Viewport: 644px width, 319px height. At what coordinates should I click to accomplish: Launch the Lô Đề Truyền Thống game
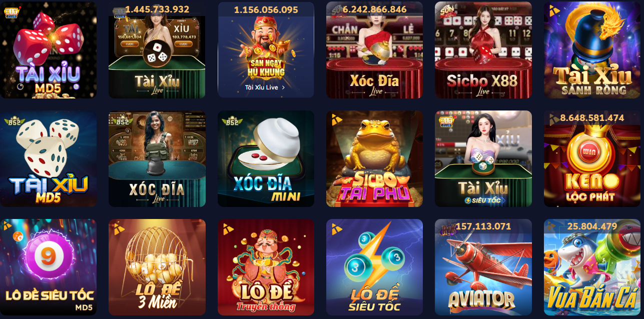click(266, 267)
